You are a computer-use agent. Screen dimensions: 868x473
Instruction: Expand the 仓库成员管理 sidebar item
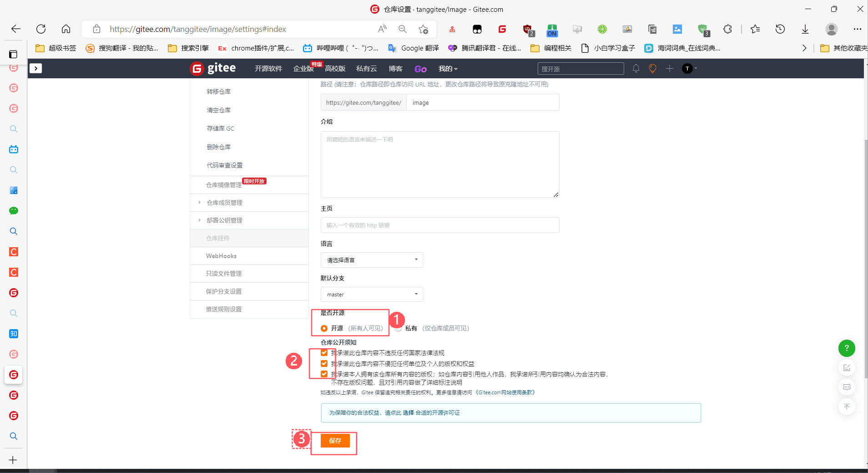tap(224, 203)
